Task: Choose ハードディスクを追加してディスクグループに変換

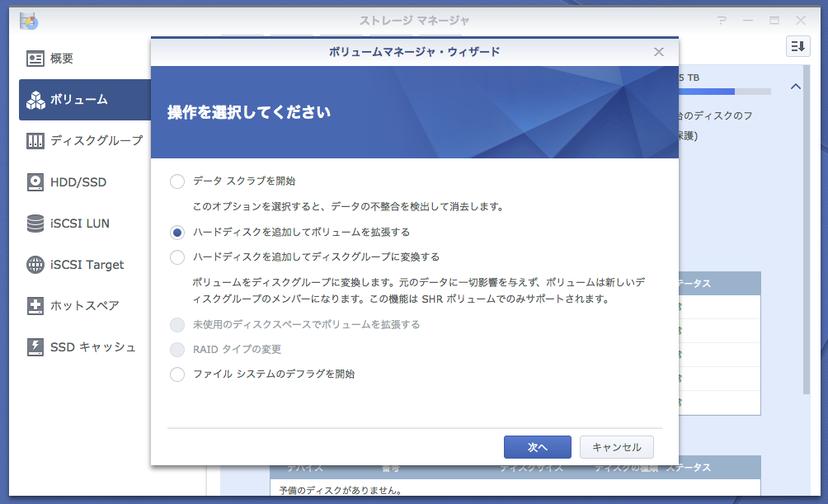Action: pos(176,257)
